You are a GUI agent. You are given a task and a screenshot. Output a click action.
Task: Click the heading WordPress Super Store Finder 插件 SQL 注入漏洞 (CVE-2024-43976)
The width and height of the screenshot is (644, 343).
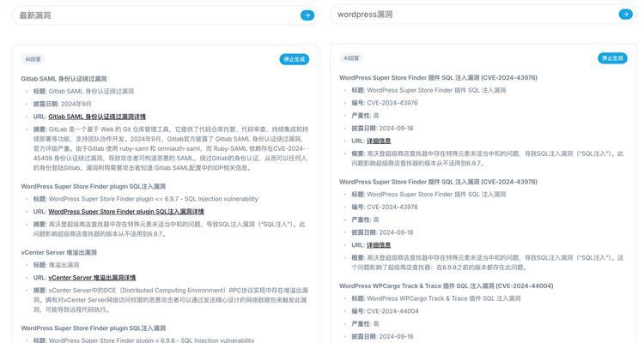point(438,77)
